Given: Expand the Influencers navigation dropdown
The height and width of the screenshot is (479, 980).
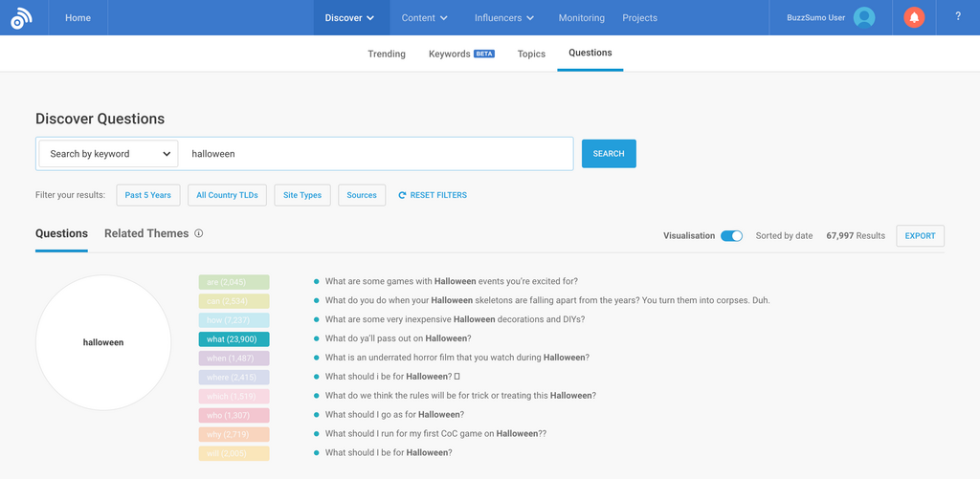Looking at the screenshot, I should [x=504, y=17].
